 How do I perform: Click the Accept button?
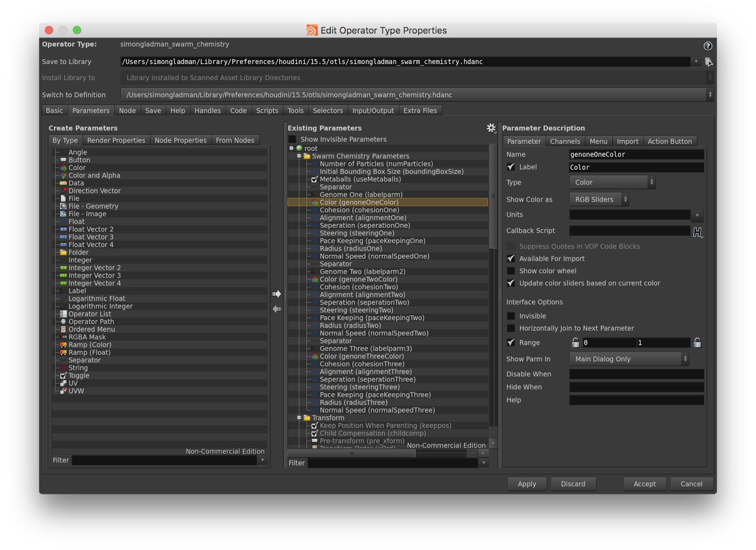click(x=644, y=484)
